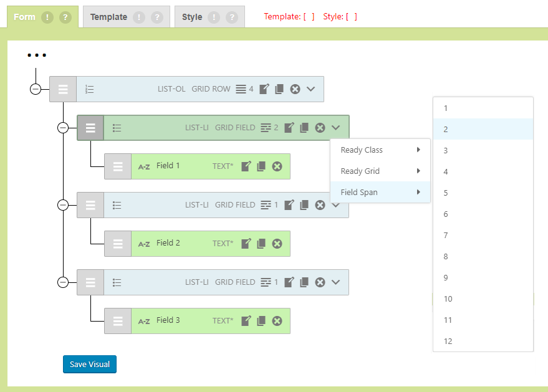Open the Ready Grid submenu
This screenshot has height=392, width=548.
[x=380, y=171]
